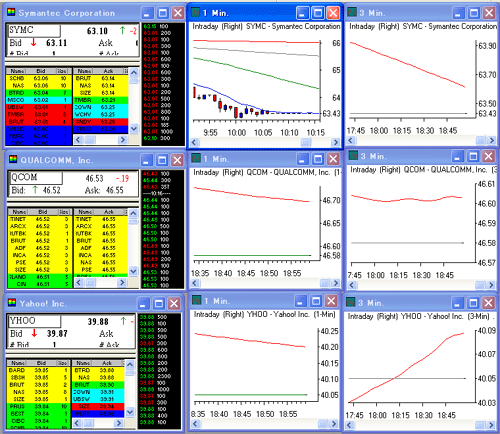500x434 pixels.
Task: Open the YHOO 3 Min. chart window icon
Action: [x=352, y=302]
